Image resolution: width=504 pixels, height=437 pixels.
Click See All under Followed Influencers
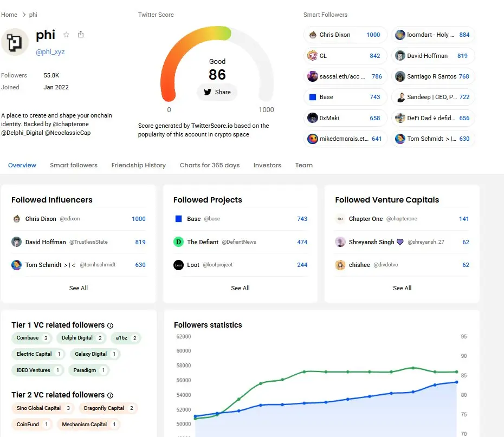(x=79, y=288)
